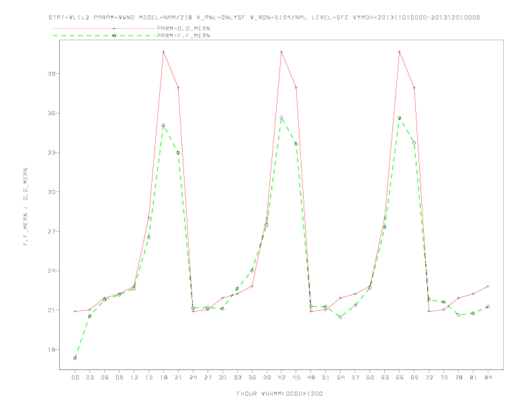Click x-axis tick label 15

click(x=148, y=377)
